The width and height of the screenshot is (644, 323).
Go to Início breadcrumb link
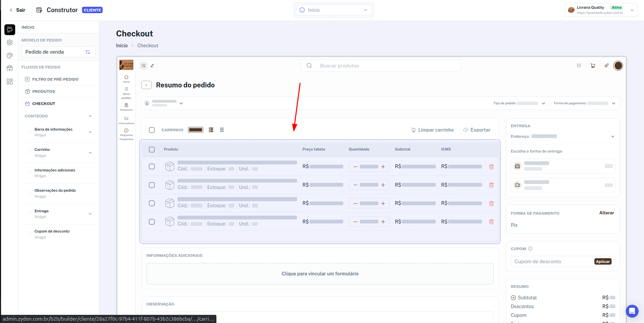(122, 46)
